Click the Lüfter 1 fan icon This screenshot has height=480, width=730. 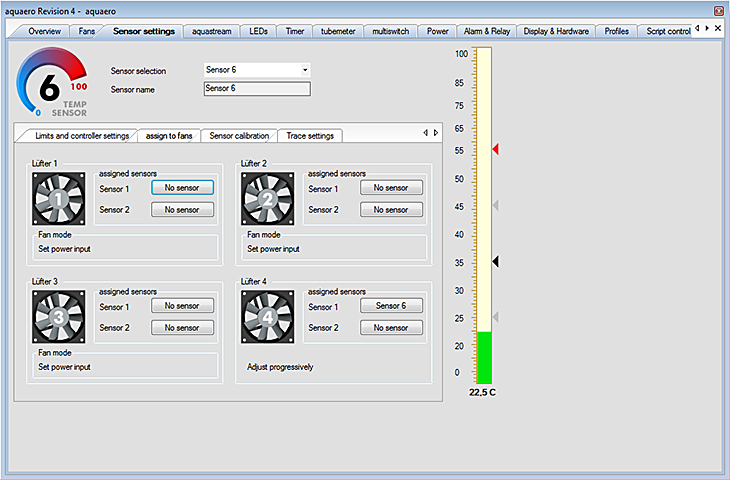58,199
